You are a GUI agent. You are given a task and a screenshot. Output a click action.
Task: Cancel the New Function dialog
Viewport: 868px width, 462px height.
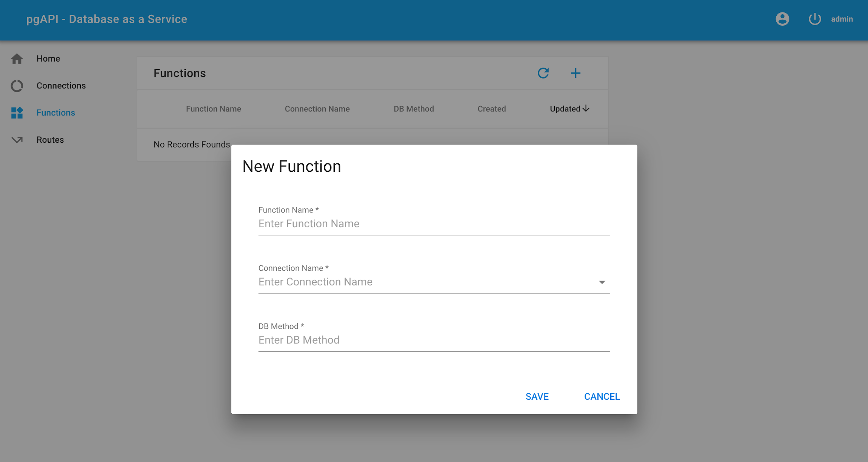[602, 396]
